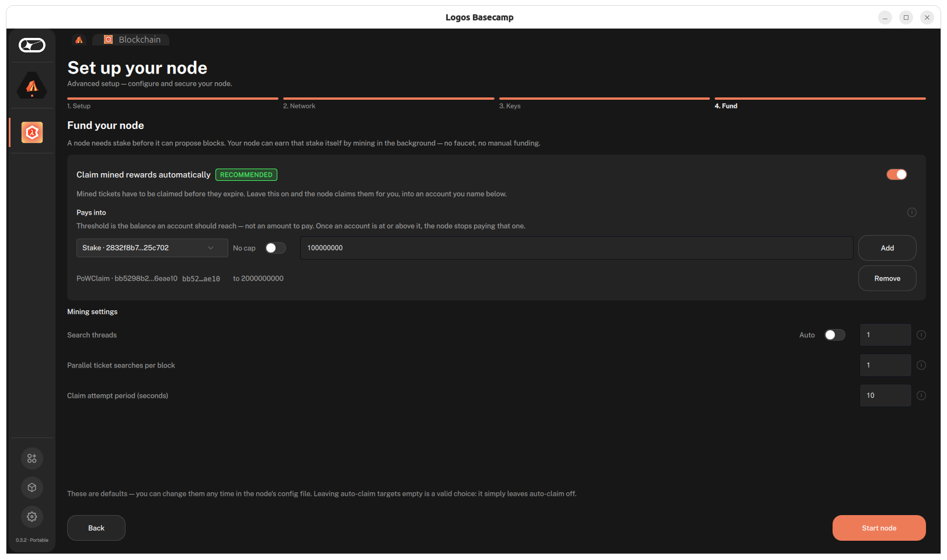Click the small tent tab icon at top

(x=79, y=40)
